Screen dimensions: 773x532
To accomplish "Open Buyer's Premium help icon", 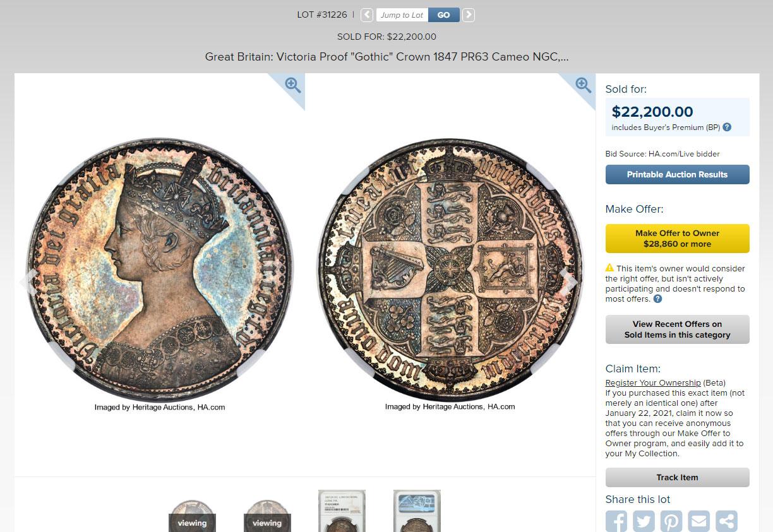I will pyautogui.click(x=727, y=127).
